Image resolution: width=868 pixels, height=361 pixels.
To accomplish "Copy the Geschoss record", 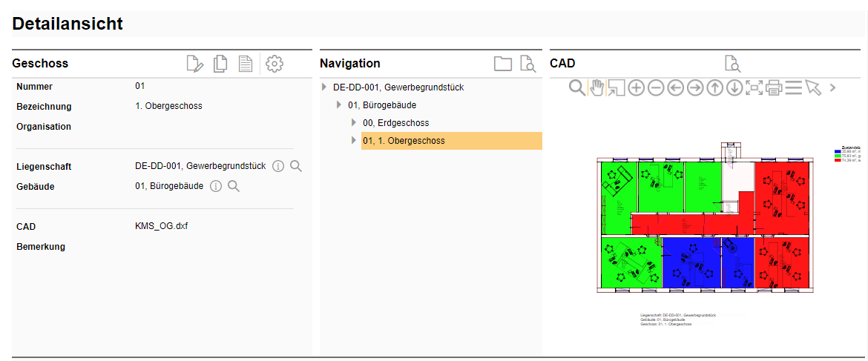I will coord(220,64).
